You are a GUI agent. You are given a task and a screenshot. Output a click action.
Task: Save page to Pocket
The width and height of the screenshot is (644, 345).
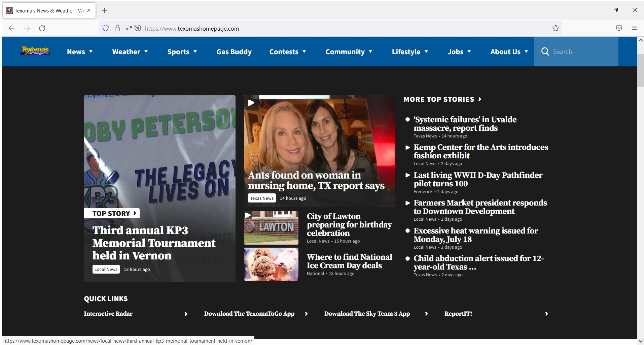(619, 28)
